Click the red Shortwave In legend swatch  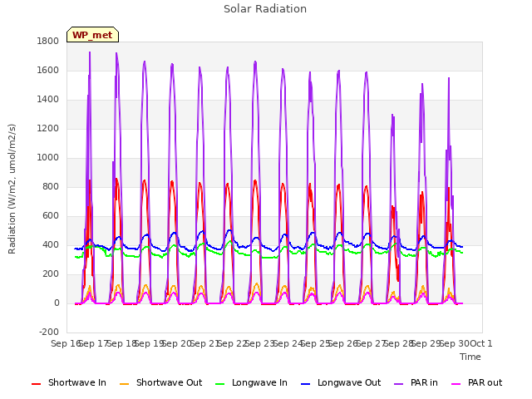click(x=36, y=384)
